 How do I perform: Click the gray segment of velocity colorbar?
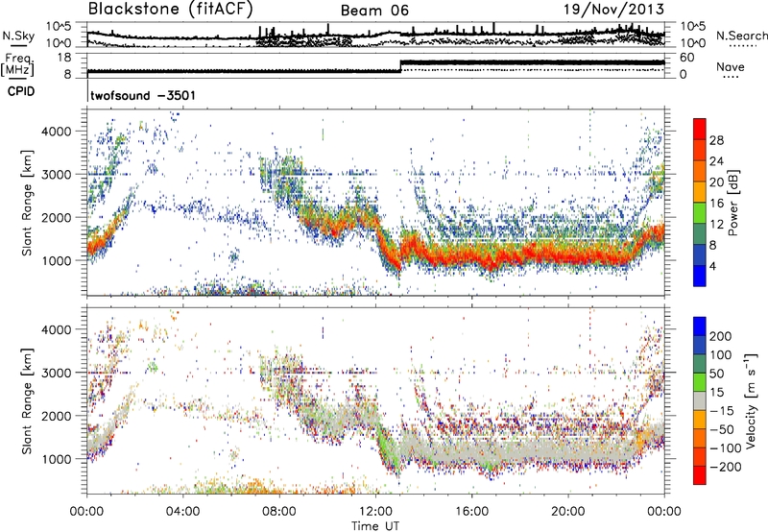(700, 400)
